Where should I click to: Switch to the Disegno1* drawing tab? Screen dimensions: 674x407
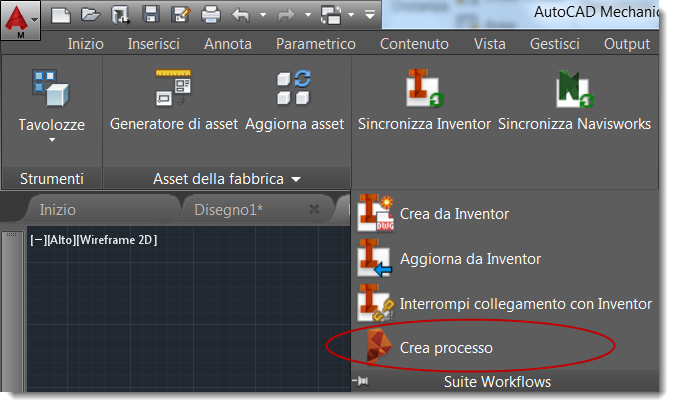click(229, 210)
